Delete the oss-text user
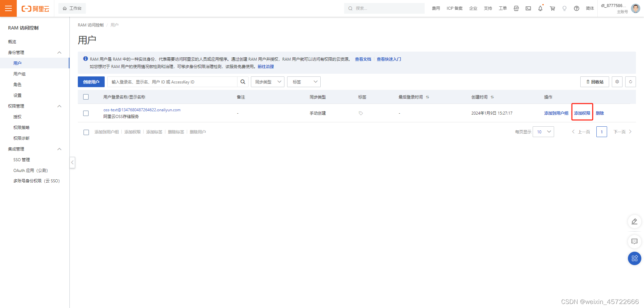The height and width of the screenshot is (308, 644). click(x=600, y=113)
